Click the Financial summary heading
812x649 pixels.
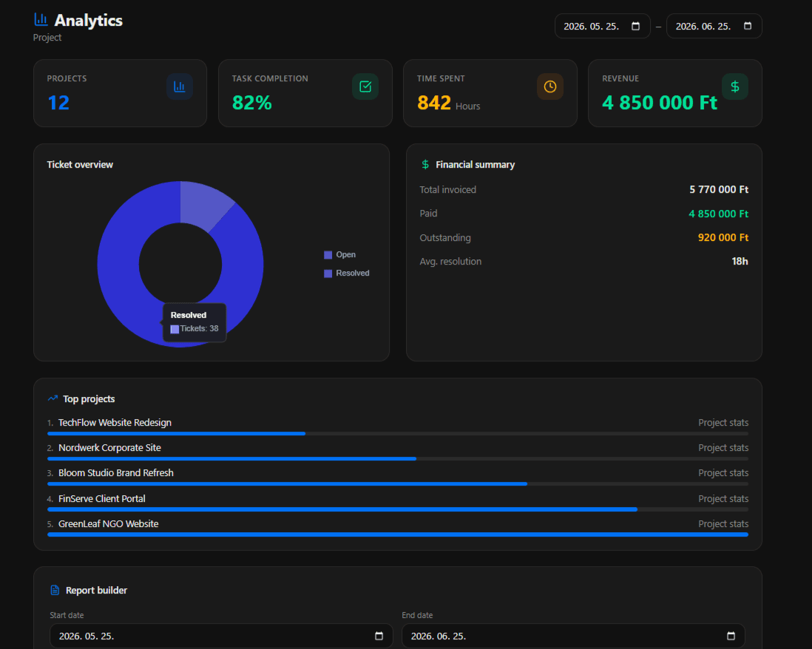click(x=475, y=165)
